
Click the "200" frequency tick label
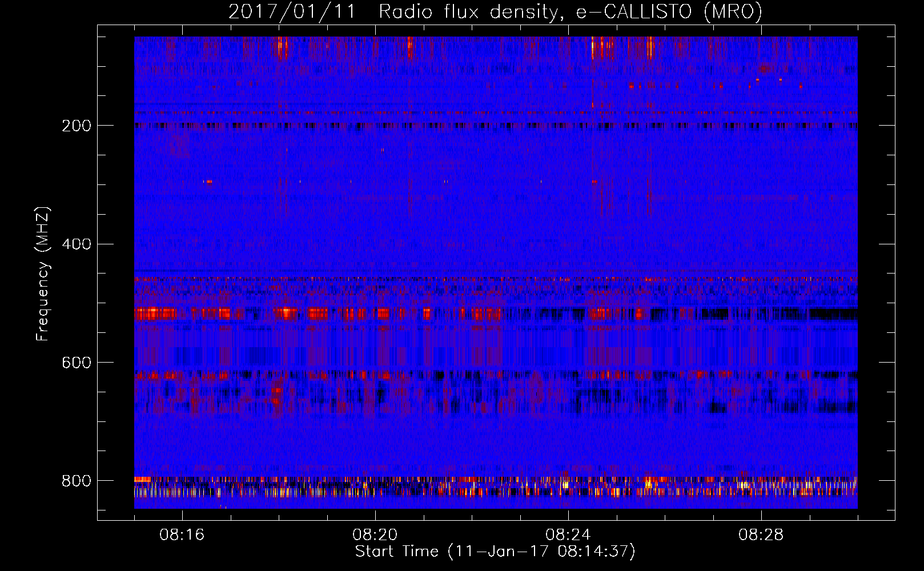(77, 126)
